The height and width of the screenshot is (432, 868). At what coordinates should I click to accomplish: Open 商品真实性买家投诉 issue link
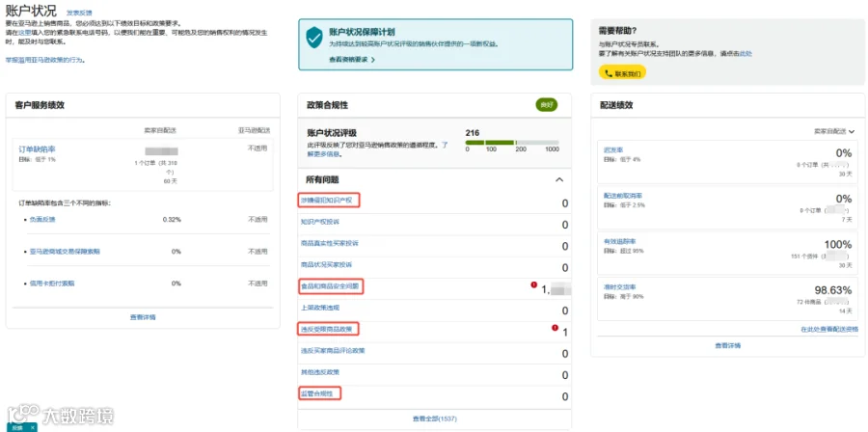coord(329,243)
